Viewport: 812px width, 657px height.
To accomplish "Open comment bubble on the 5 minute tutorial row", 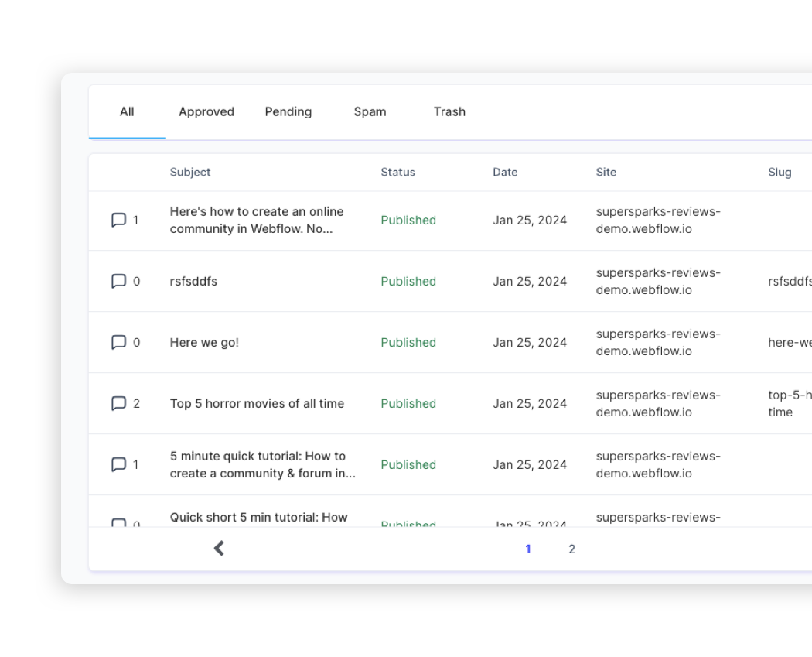I will click(119, 464).
